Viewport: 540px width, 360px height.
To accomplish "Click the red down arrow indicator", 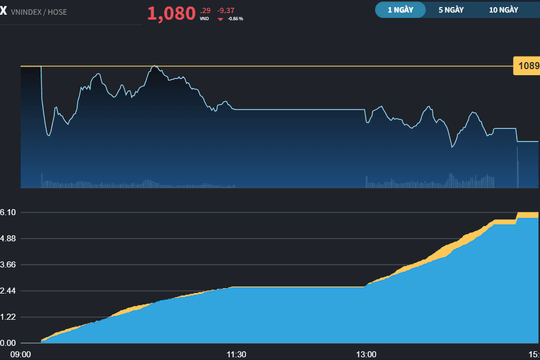I will [220, 19].
